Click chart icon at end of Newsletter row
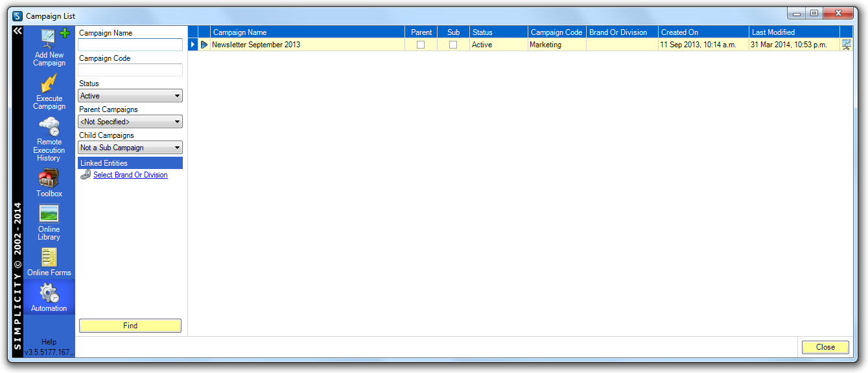 (847, 45)
